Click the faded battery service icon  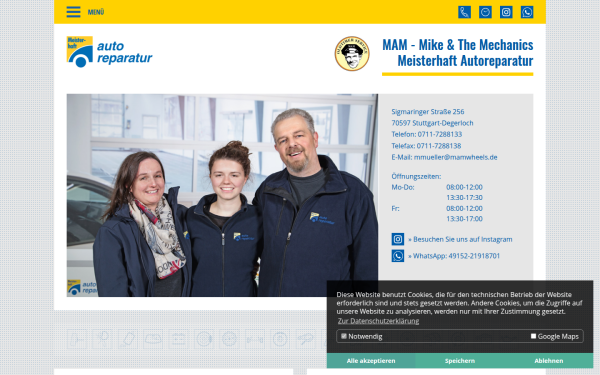click(178, 339)
